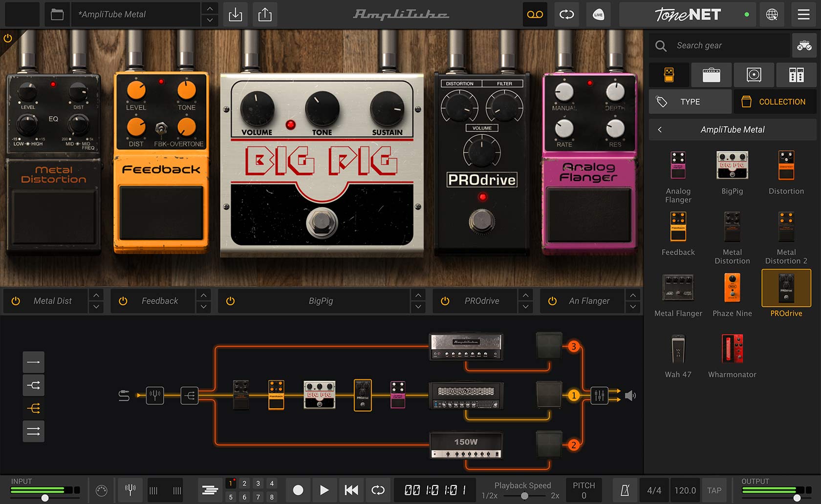Image resolution: width=821 pixels, height=504 pixels.
Task: Click the rewind to start button
Action: [351, 490]
